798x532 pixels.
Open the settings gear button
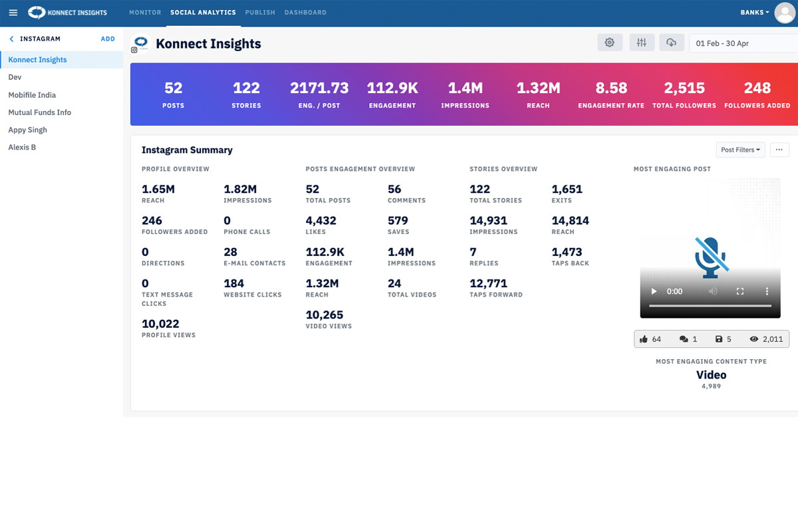610,43
